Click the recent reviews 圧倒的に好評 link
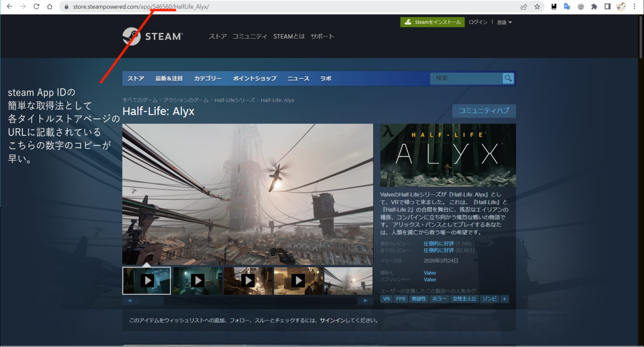 tap(439, 244)
